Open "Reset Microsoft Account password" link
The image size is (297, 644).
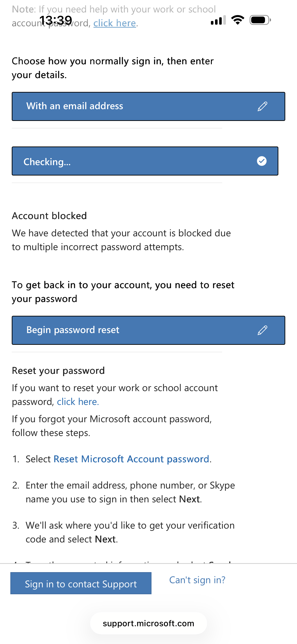click(131, 459)
